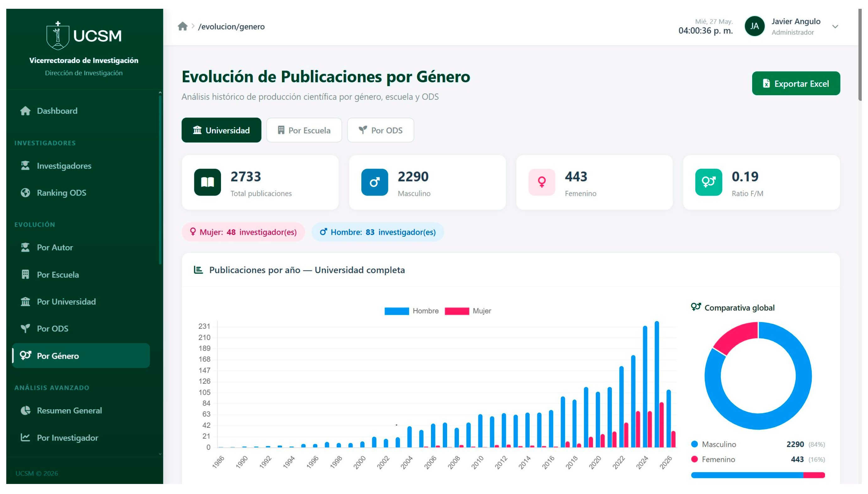Click the 0.19 Ratio F/M value
The image size is (868, 494).
(745, 176)
